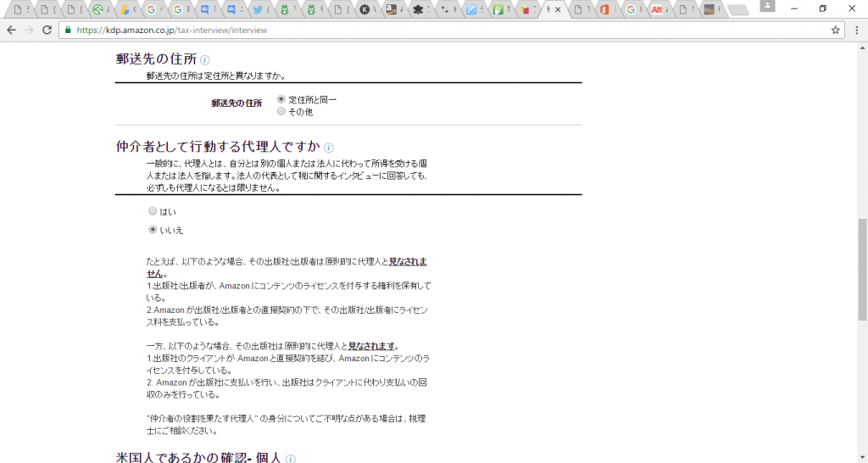This screenshot has width=868, height=463.
Task: Show info for 仲介者として行動する代理人ですか heading
Action: click(x=329, y=148)
